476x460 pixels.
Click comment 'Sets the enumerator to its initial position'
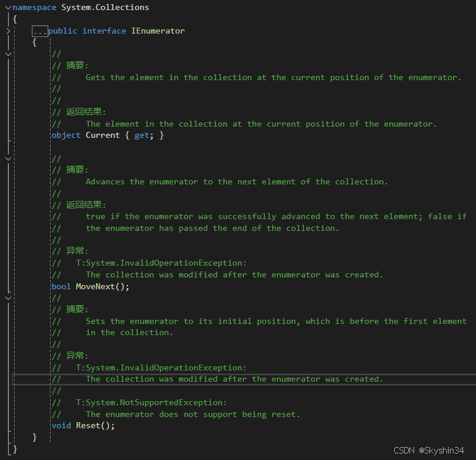(276, 322)
